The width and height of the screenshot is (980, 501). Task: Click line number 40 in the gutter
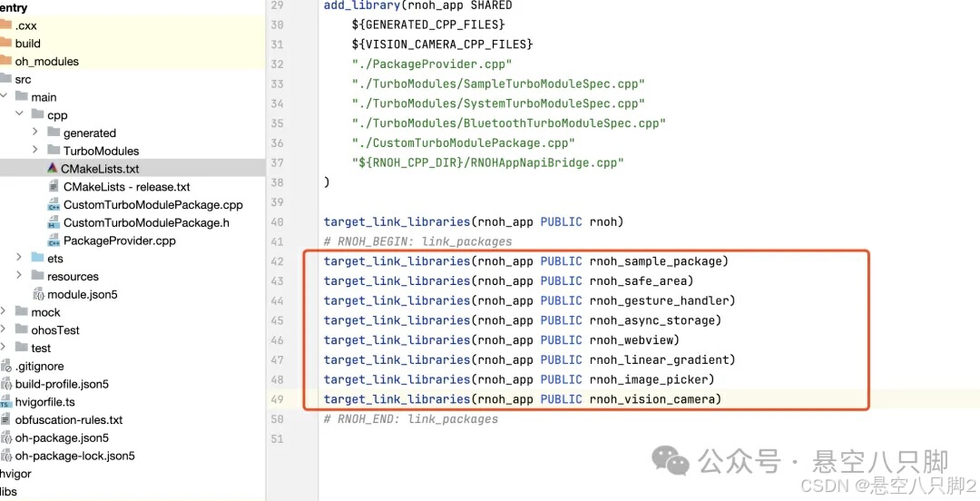[277, 222]
